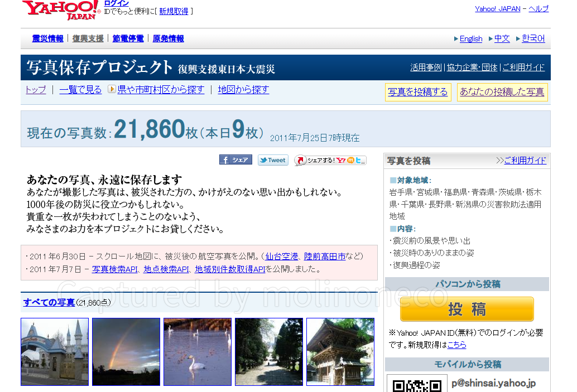The height and width of the screenshot is (392, 577).
Task: Open あなたの投稿した写真 page
Action: 502,92
